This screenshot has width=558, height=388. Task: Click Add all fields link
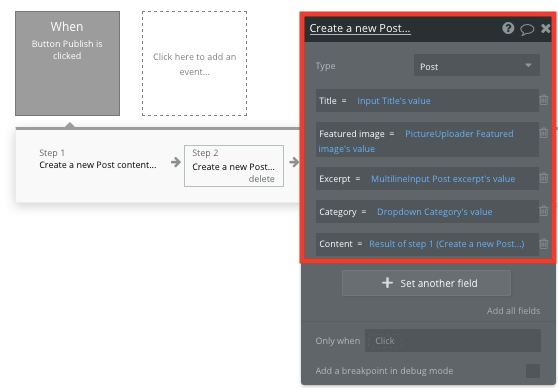[513, 311]
